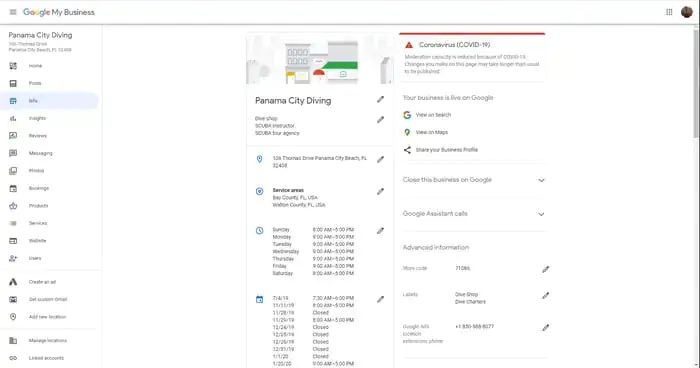Click the Manage locations building icon
This screenshot has height=368, width=700.
coord(13,340)
